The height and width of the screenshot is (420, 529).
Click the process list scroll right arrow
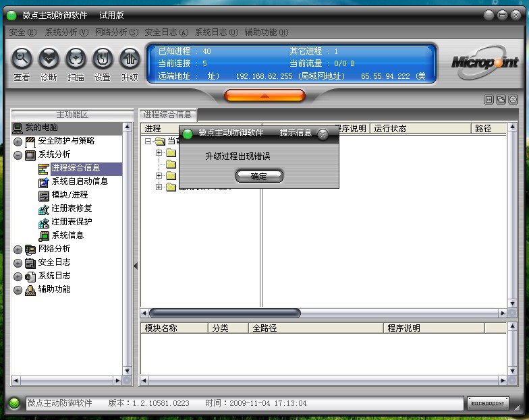coord(503,313)
